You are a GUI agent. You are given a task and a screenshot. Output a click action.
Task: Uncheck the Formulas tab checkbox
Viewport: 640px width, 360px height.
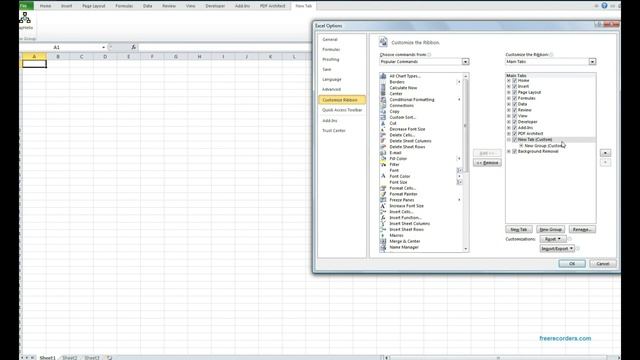[x=514, y=98]
